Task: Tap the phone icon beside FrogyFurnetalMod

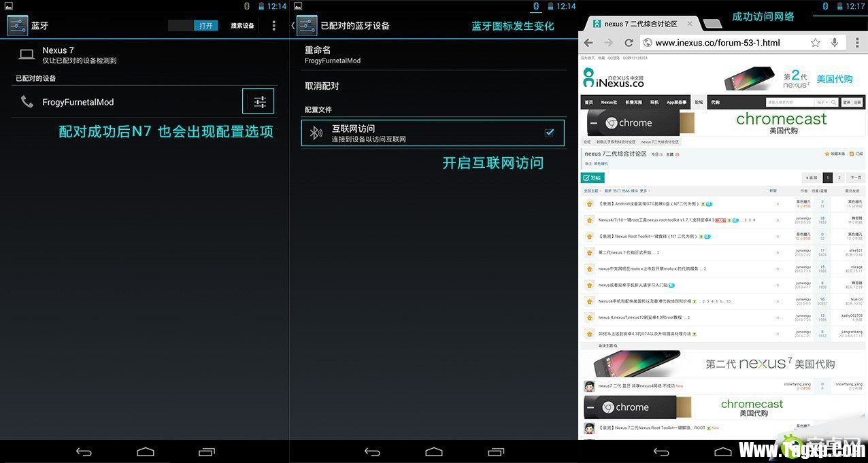Action: pos(27,102)
